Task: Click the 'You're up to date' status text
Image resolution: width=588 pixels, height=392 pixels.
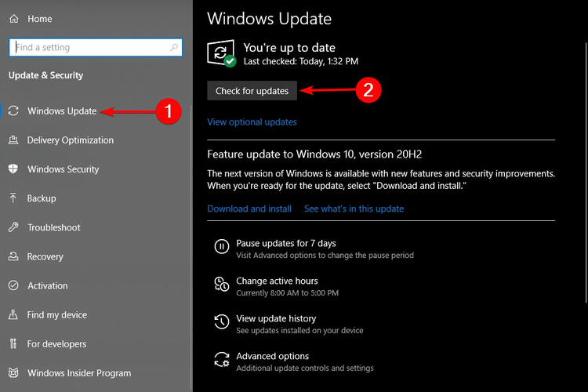Action: [x=289, y=48]
